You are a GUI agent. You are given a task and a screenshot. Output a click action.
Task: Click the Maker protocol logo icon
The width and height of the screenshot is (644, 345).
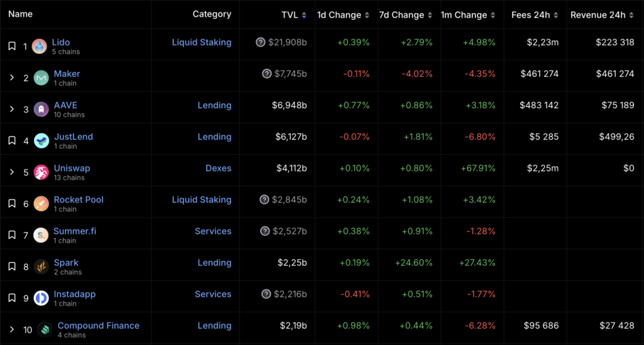click(x=41, y=78)
